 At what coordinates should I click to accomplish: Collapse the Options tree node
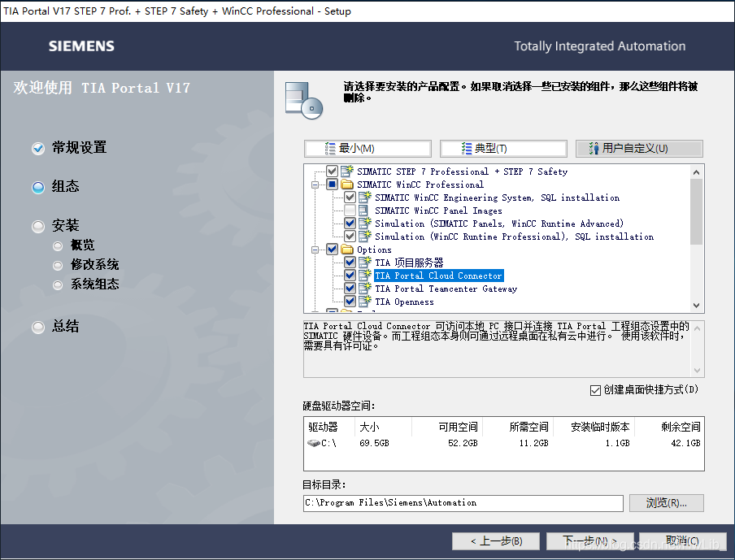click(315, 250)
